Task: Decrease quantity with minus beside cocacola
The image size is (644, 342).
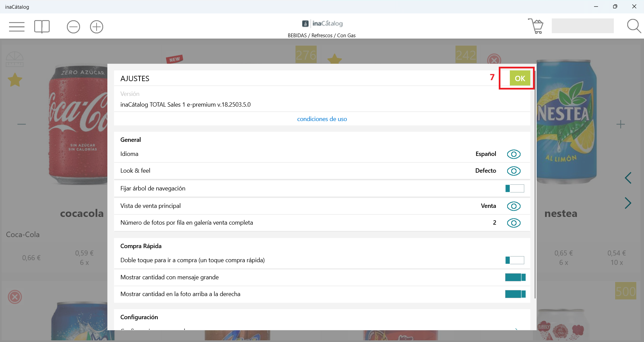Action: (x=21, y=124)
